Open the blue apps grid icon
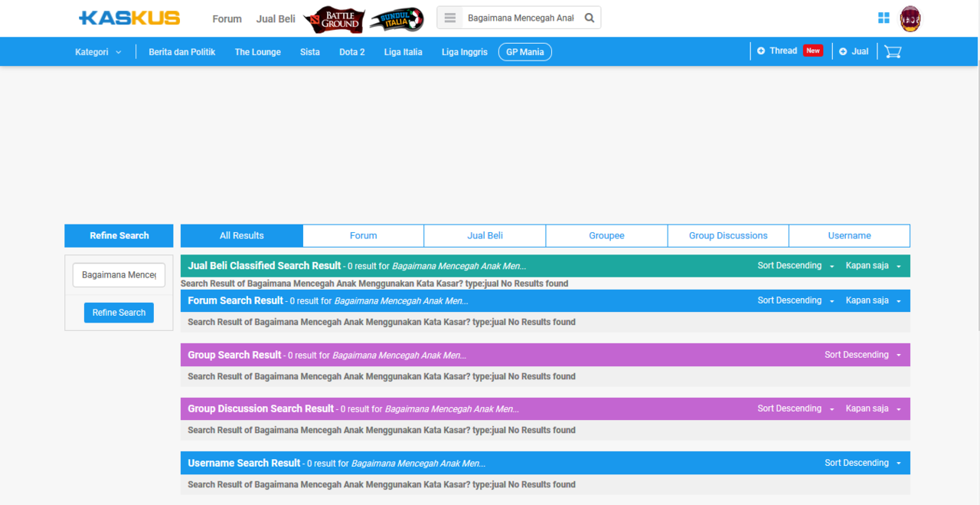The width and height of the screenshot is (980, 505). point(884,18)
